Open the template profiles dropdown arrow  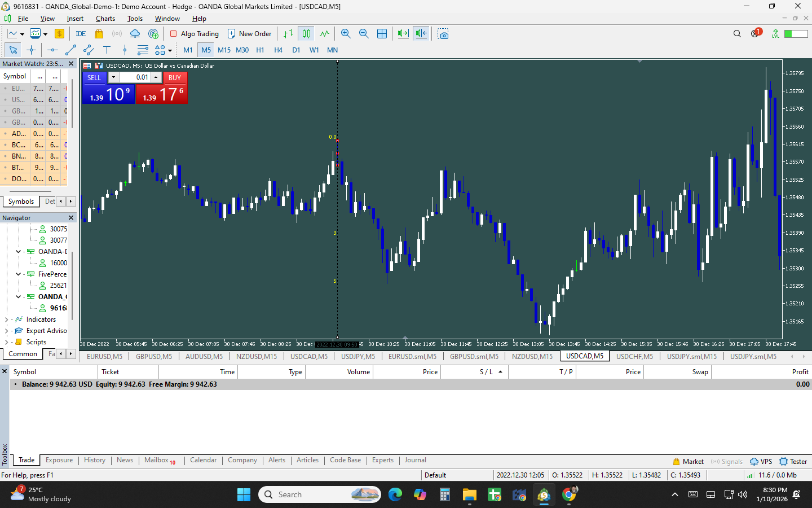pyautogui.click(x=45, y=34)
